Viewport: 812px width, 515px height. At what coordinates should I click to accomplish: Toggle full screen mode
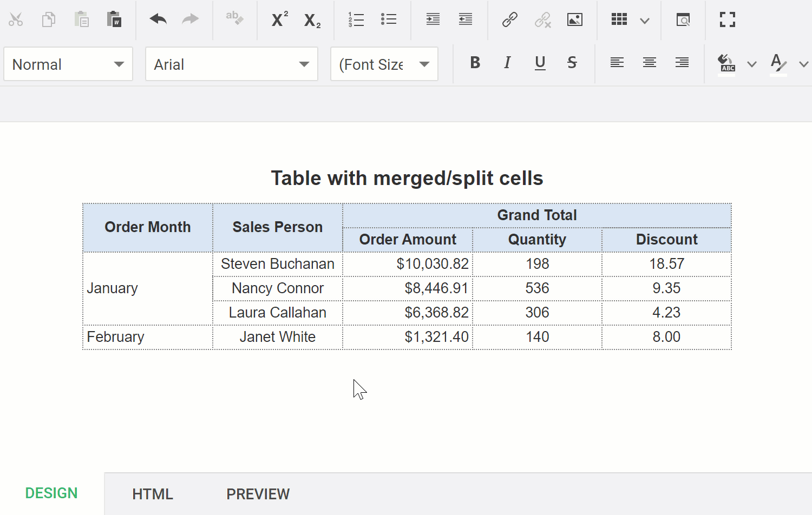[727, 20]
